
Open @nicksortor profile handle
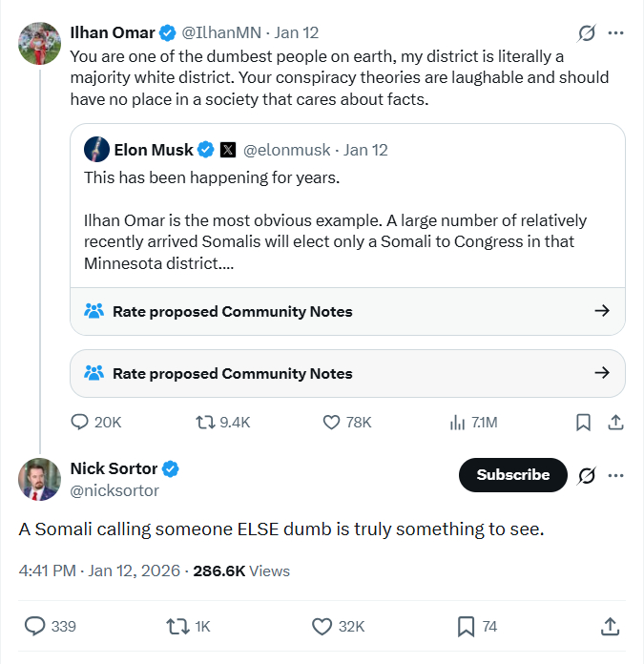pyautogui.click(x=114, y=490)
